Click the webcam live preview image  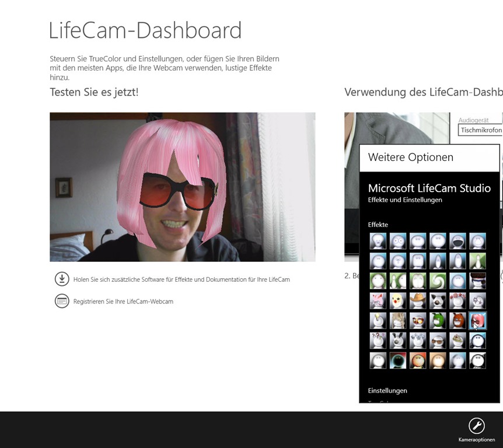182,187
